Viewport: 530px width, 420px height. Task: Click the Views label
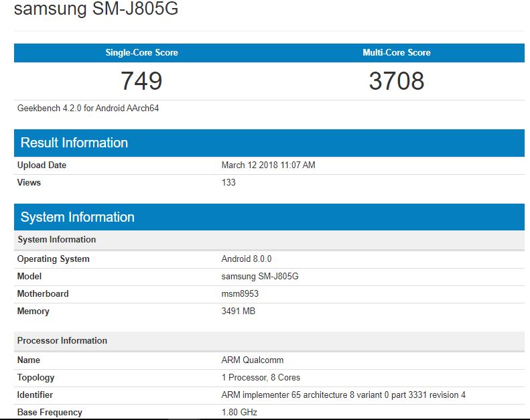pyautogui.click(x=29, y=182)
